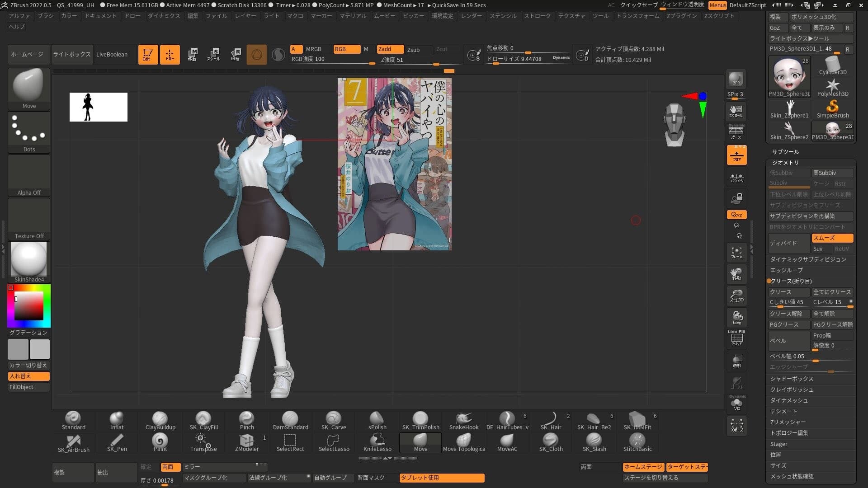
Task: Select the ZModeler brush
Action: (247, 442)
